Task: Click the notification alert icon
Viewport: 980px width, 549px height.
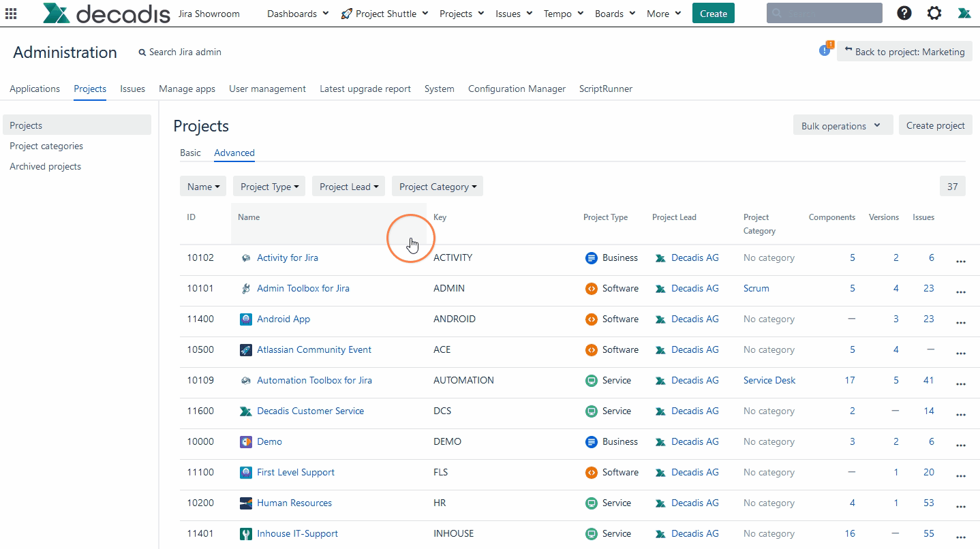Action: (825, 50)
